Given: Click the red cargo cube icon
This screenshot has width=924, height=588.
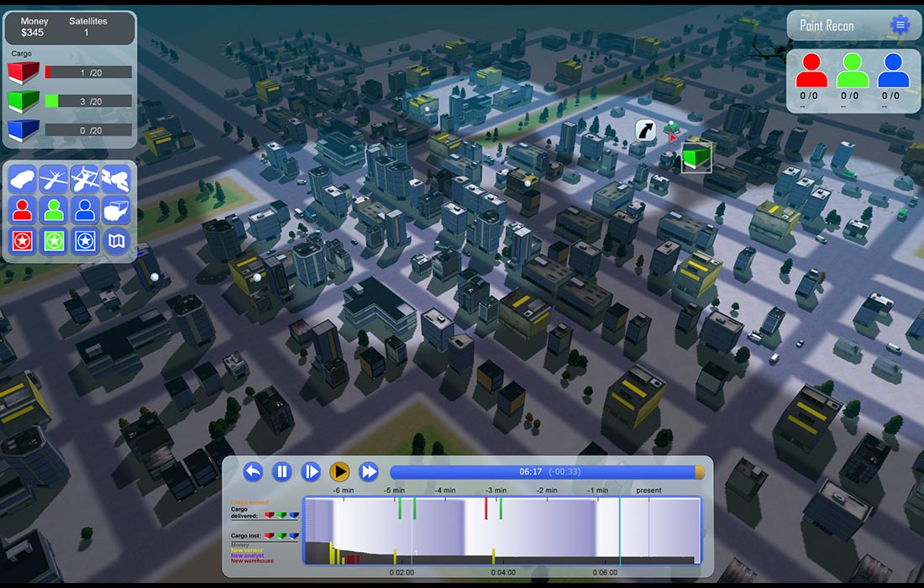Looking at the screenshot, I should (23, 72).
